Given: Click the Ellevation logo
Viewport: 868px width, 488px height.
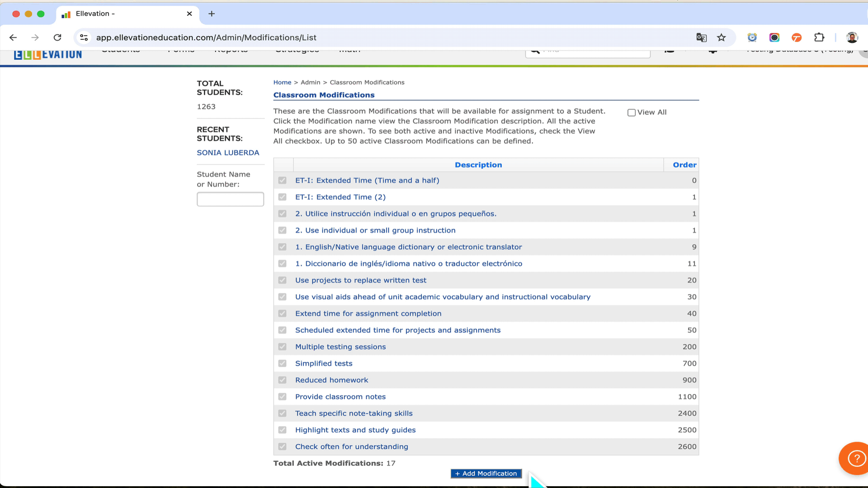Looking at the screenshot, I should (x=48, y=55).
